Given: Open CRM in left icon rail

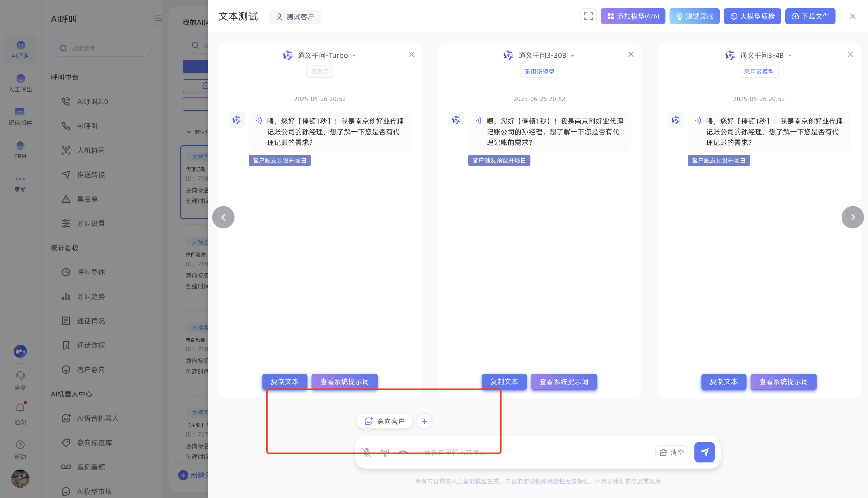Looking at the screenshot, I should (x=20, y=151).
